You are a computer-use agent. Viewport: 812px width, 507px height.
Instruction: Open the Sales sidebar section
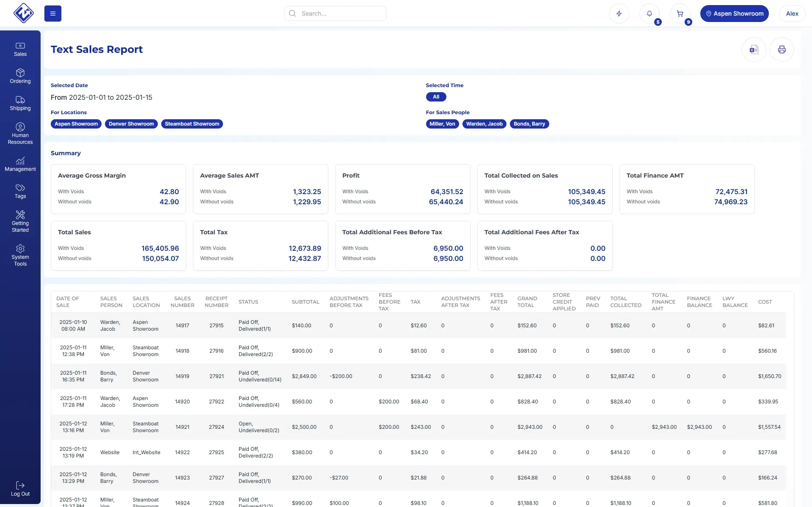coord(20,49)
